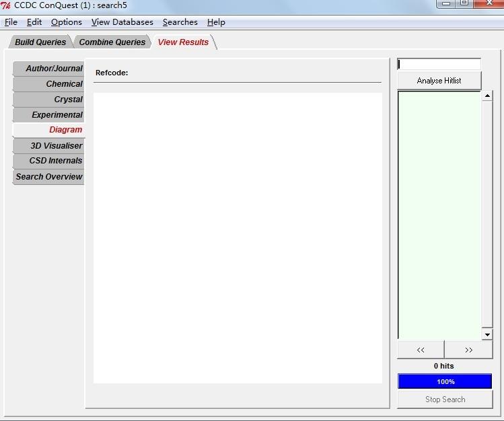This screenshot has height=421, width=504.
Task: Click the green hitlist panel
Action: click(439, 215)
